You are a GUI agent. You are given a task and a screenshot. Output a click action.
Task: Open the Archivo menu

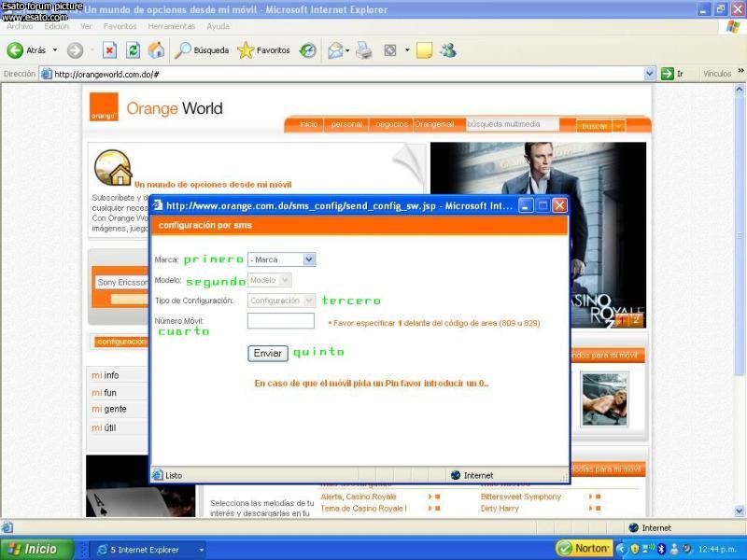tap(20, 27)
